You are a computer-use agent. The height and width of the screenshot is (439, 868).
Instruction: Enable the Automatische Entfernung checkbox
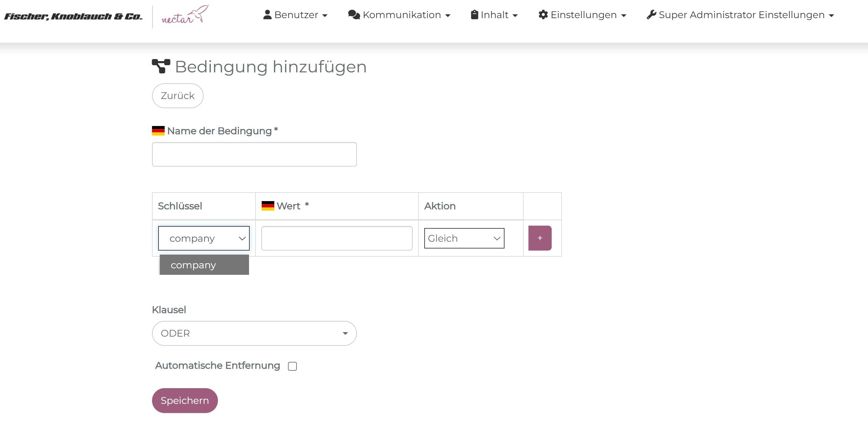point(292,366)
